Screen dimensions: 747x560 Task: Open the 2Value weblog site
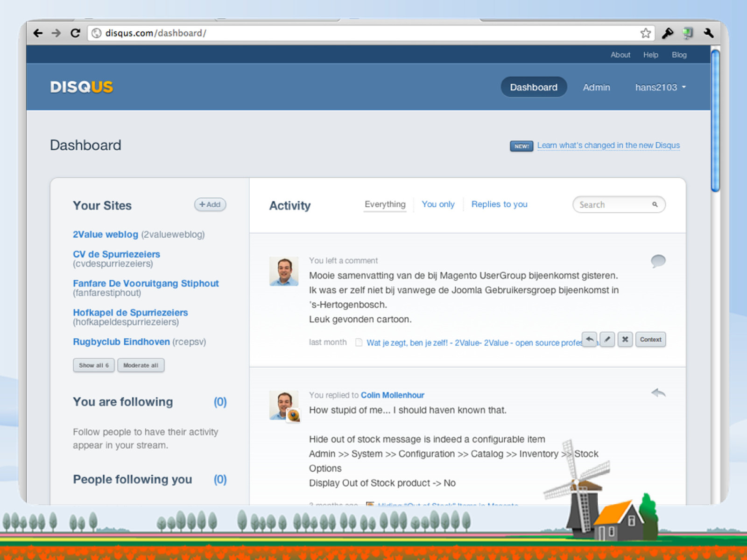pos(106,234)
